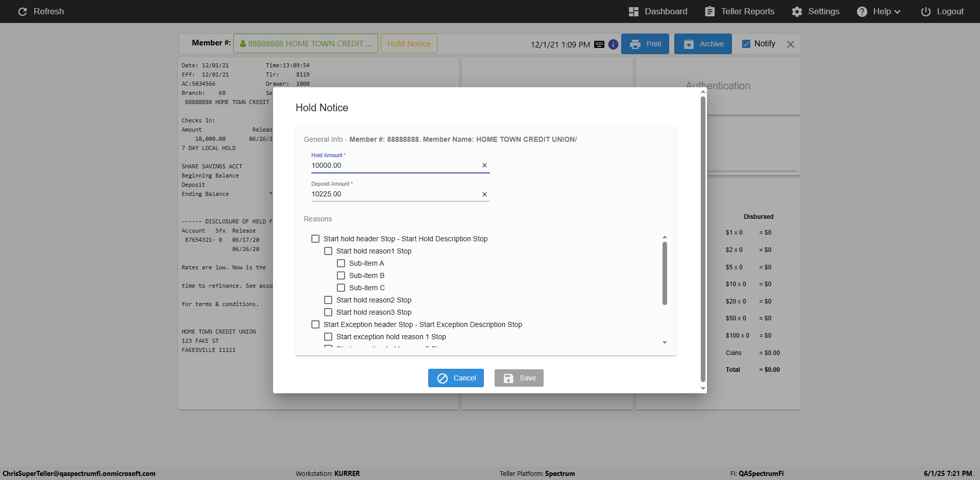The width and height of the screenshot is (980, 480).
Task: Click the Workstation KURRER status text
Action: click(328, 473)
